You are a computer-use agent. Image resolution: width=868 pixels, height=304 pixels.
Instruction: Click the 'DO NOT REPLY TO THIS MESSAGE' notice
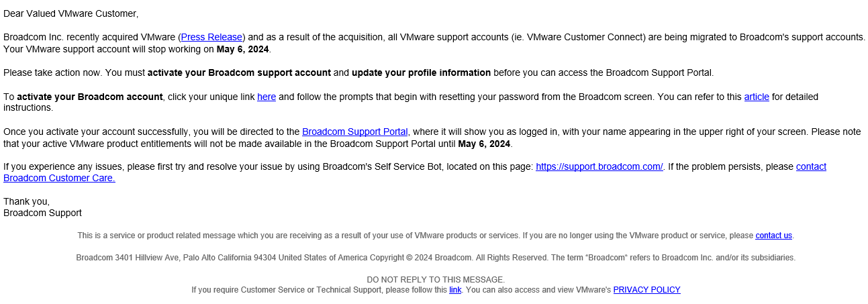[436, 279]
